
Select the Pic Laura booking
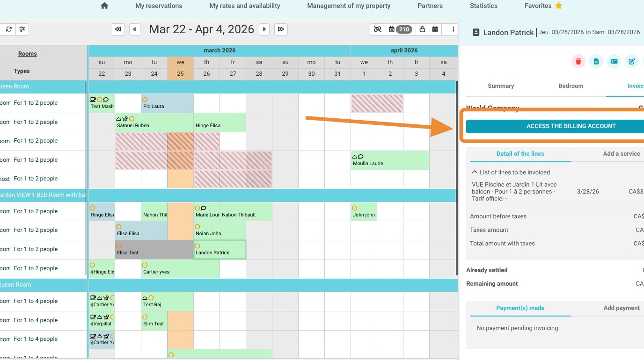(167, 103)
